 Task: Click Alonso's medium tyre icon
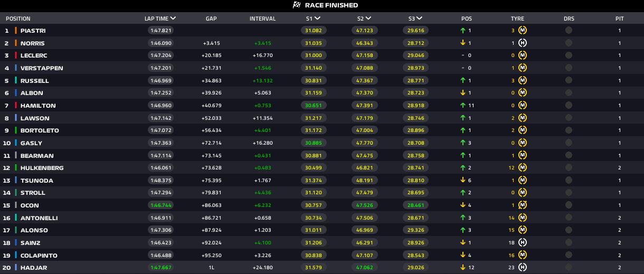523,230
